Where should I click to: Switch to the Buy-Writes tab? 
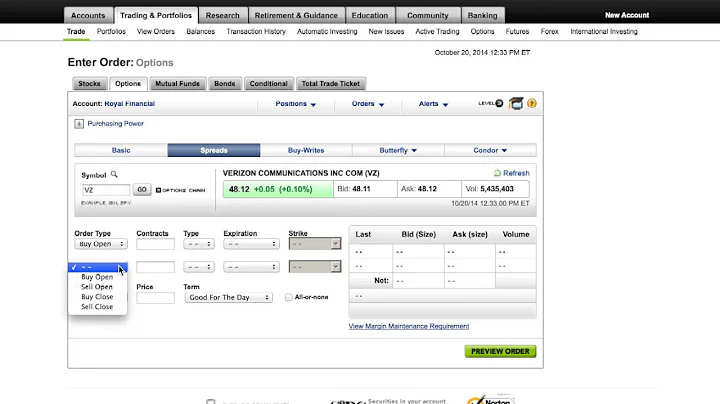coord(306,150)
